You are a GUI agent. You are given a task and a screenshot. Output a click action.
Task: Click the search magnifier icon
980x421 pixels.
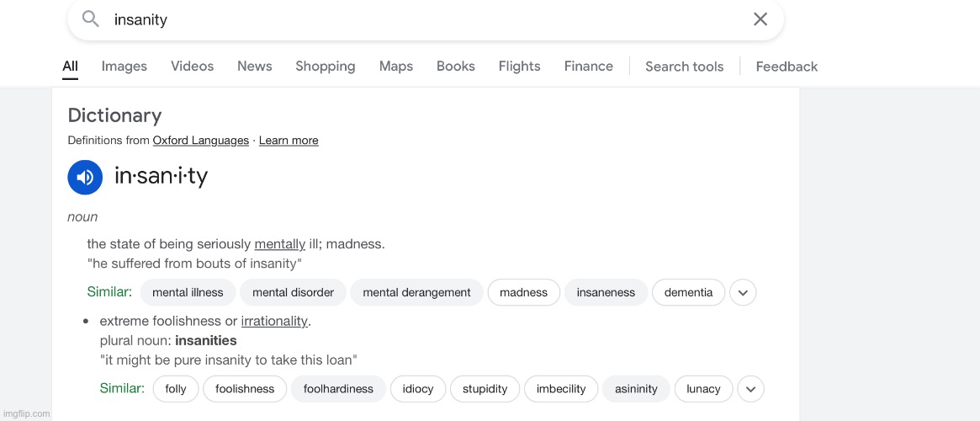pos(91,19)
